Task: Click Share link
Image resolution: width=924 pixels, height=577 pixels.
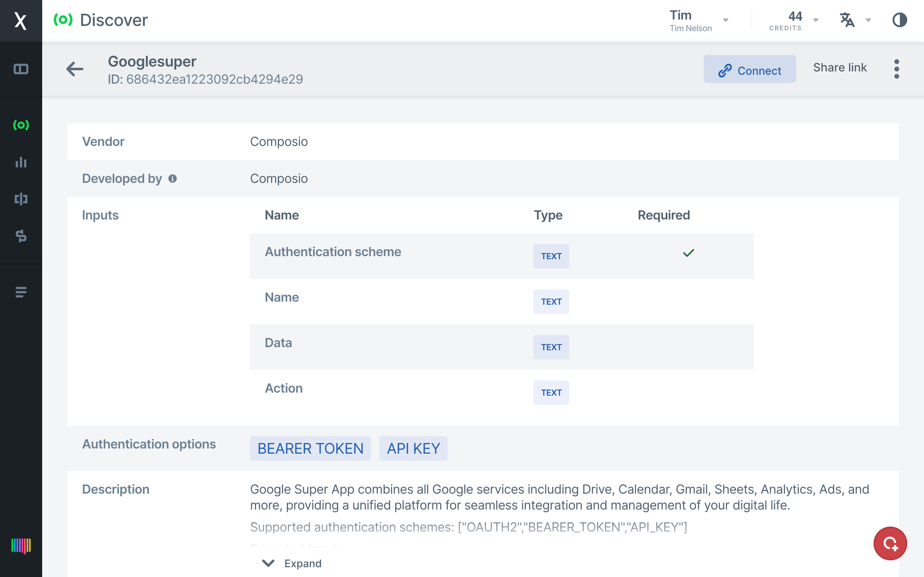Action: pyautogui.click(x=840, y=67)
